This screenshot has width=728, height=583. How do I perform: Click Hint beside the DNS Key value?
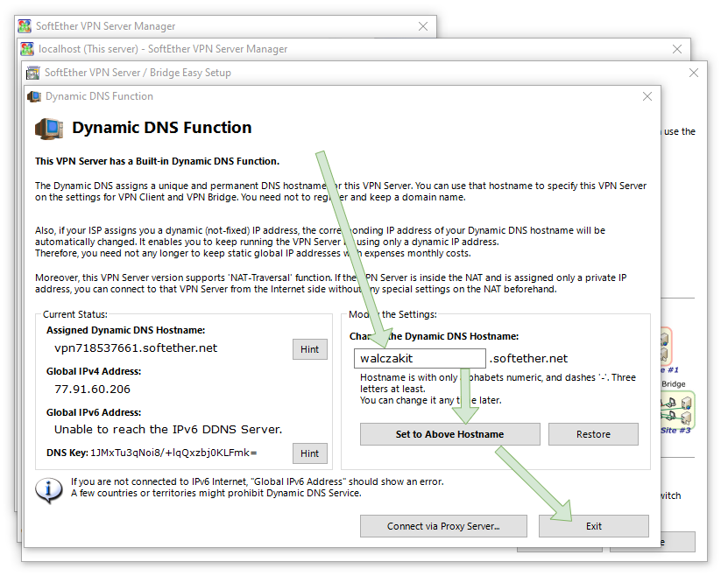click(309, 453)
